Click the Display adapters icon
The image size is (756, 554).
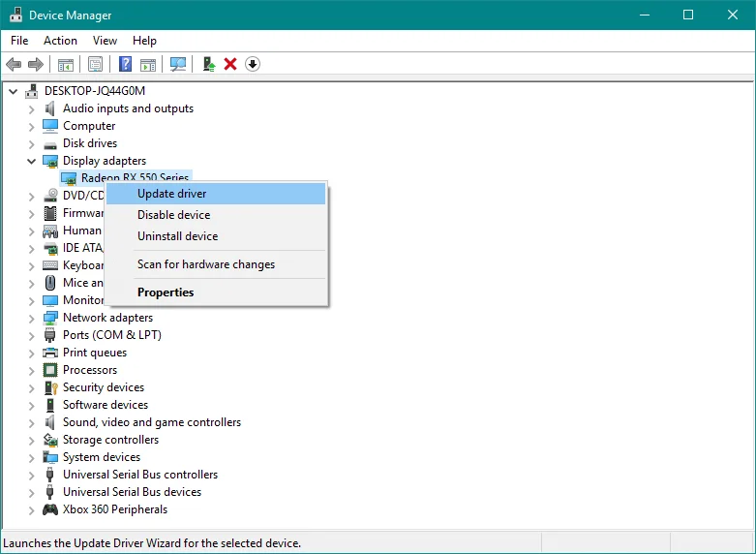pos(50,161)
